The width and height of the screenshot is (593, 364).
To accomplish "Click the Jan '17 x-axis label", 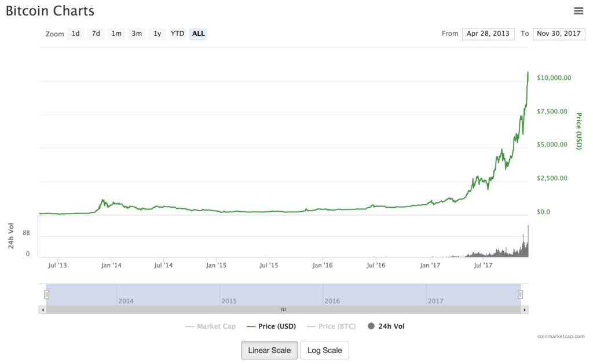I will 430,265.
